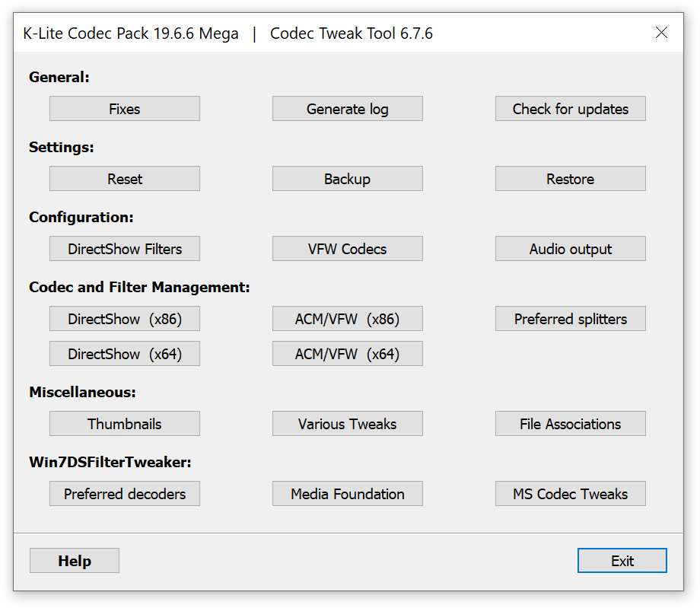Configure File Associations
The height and width of the screenshot is (608, 700).
[x=570, y=423]
